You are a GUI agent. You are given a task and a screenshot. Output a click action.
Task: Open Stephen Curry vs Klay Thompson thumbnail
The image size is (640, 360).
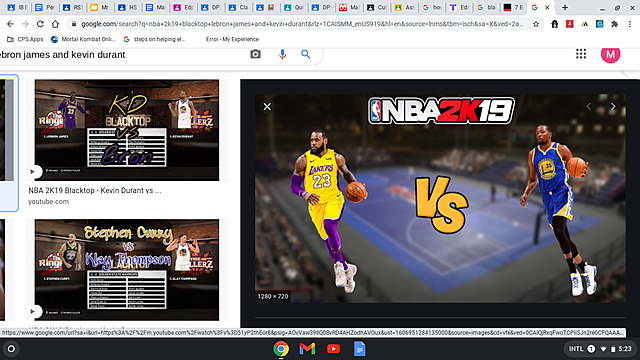coord(127,270)
